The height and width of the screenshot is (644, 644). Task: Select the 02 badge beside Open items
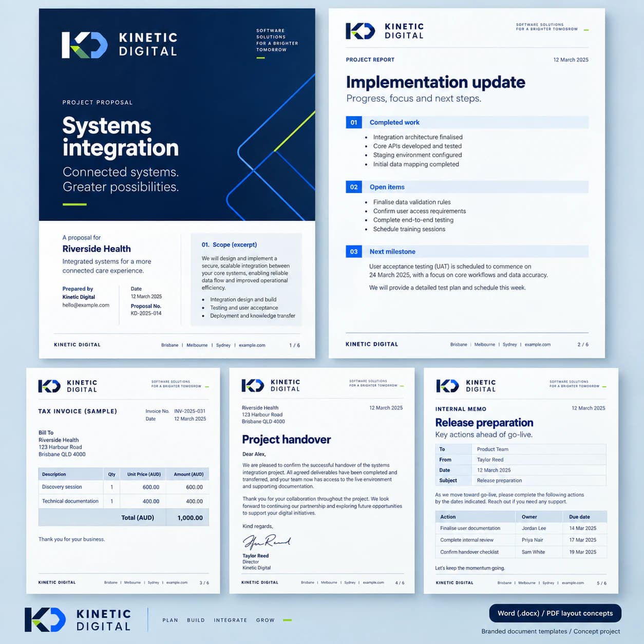(354, 187)
